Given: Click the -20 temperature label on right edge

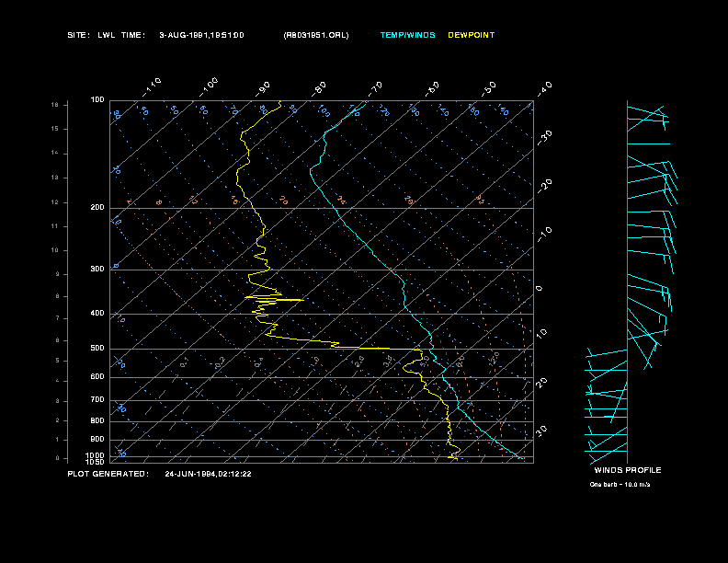Looking at the screenshot, I should point(545,186).
